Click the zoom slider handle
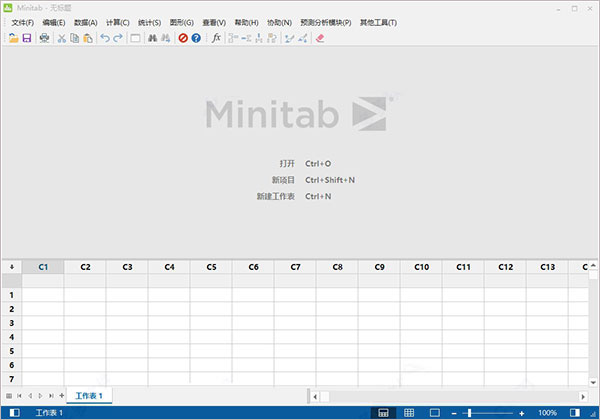 469,413
